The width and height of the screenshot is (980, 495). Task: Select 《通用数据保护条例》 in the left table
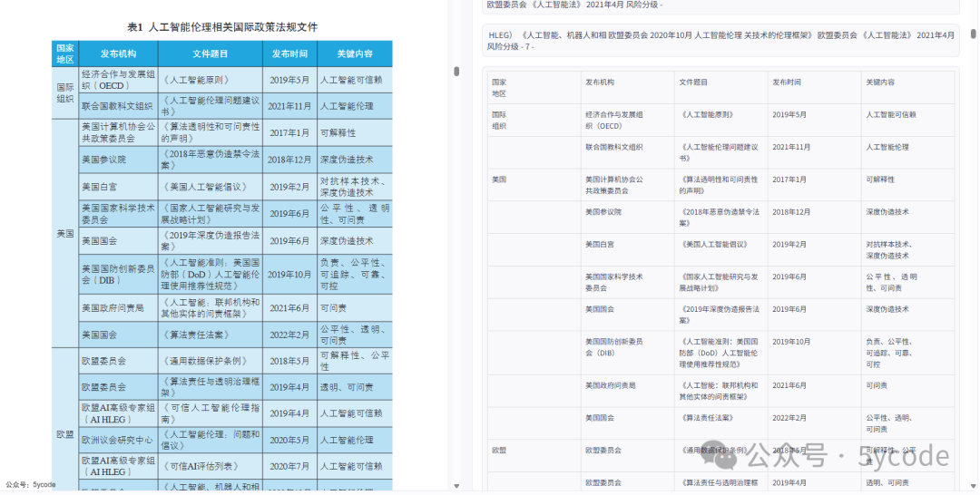[x=204, y=361]
